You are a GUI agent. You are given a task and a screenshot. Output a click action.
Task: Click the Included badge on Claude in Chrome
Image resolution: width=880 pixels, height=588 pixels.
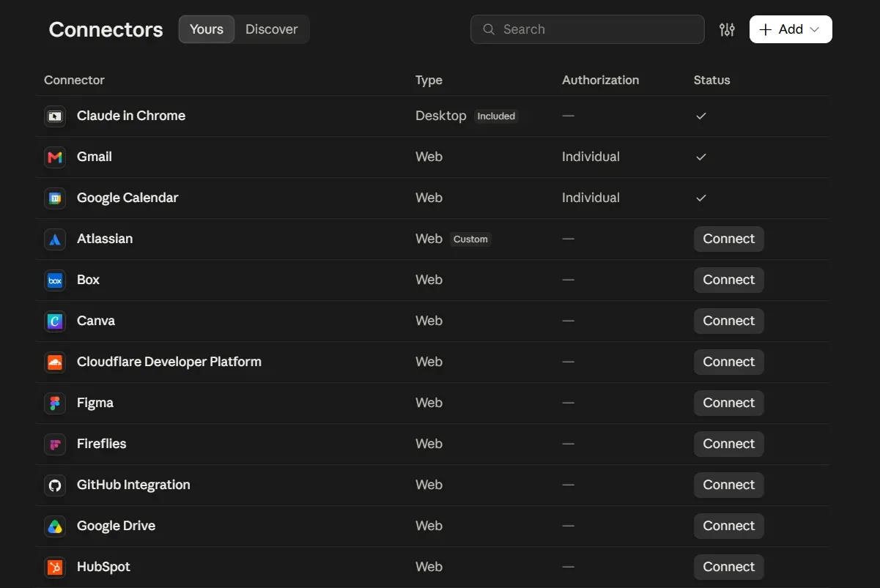pos(496,116)
